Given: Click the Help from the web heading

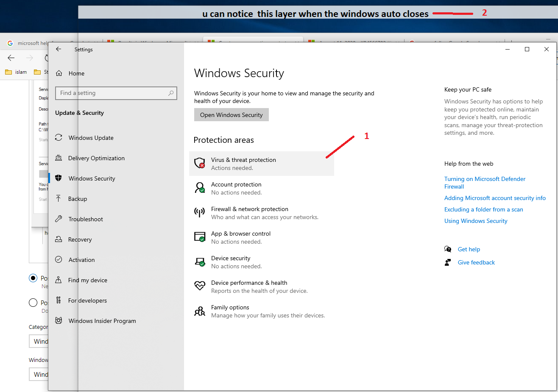Looking at the screenshot, I should [469, 164].
